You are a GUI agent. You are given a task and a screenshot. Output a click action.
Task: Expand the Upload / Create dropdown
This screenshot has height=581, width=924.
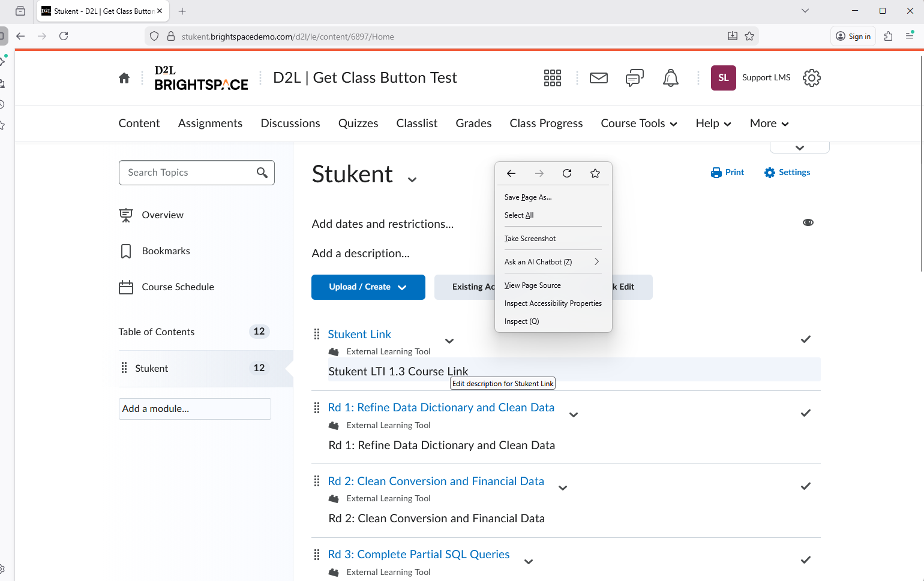[x=368, y=287]
